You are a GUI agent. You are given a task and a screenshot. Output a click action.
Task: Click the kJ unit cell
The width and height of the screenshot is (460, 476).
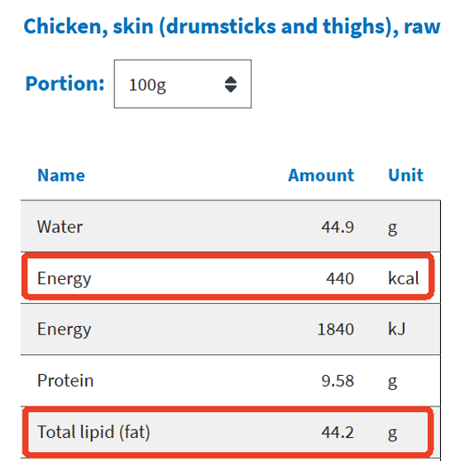[x=396, y=329]
